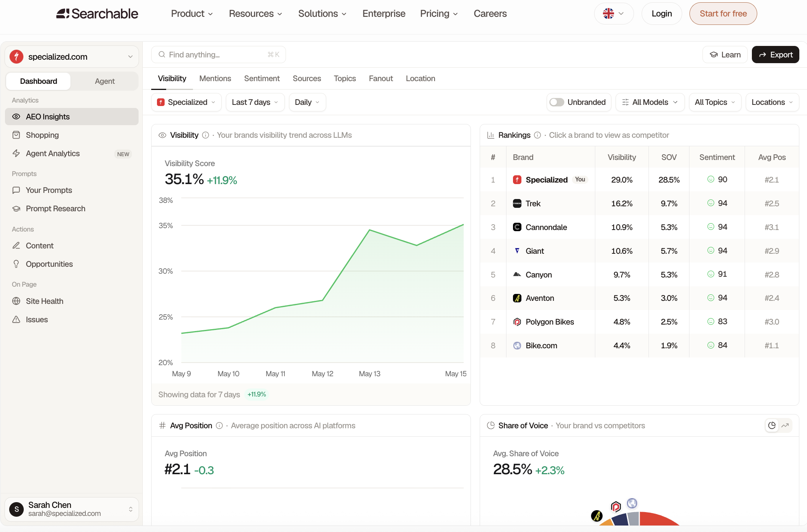Open the Resources menu
The height and width of the screenshot is (532, 807).
tap(255, 14)
